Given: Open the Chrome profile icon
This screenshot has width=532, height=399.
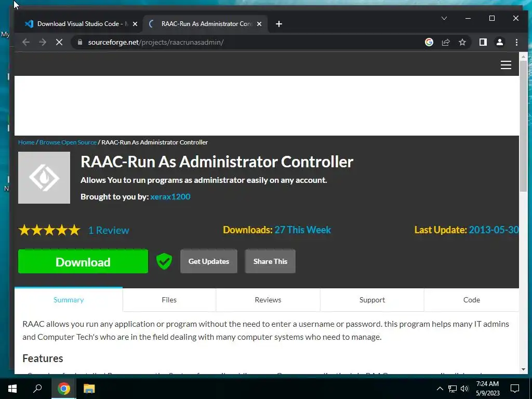Looking at the screenshot, I should click(499, 42).
